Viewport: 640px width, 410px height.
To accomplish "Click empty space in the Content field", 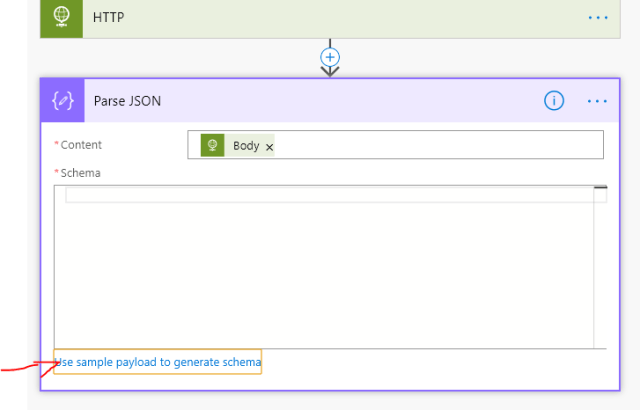I will point(440,146).
